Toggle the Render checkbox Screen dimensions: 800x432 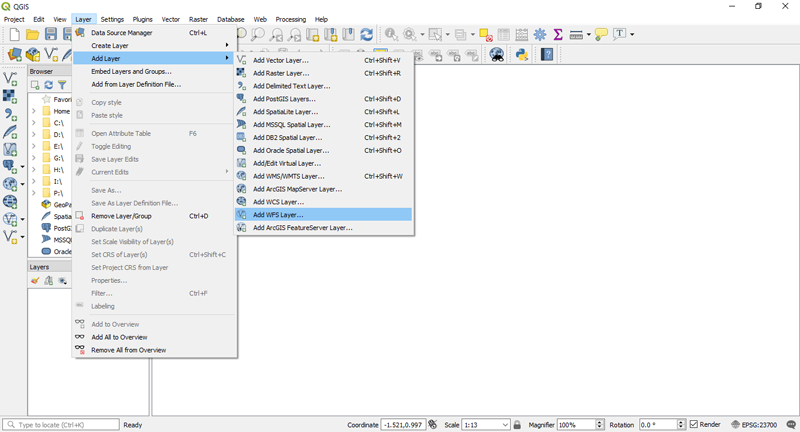coord(694,424)
